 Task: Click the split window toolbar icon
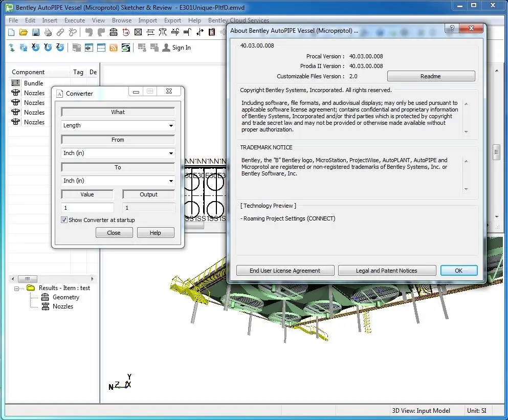[101, 48]
